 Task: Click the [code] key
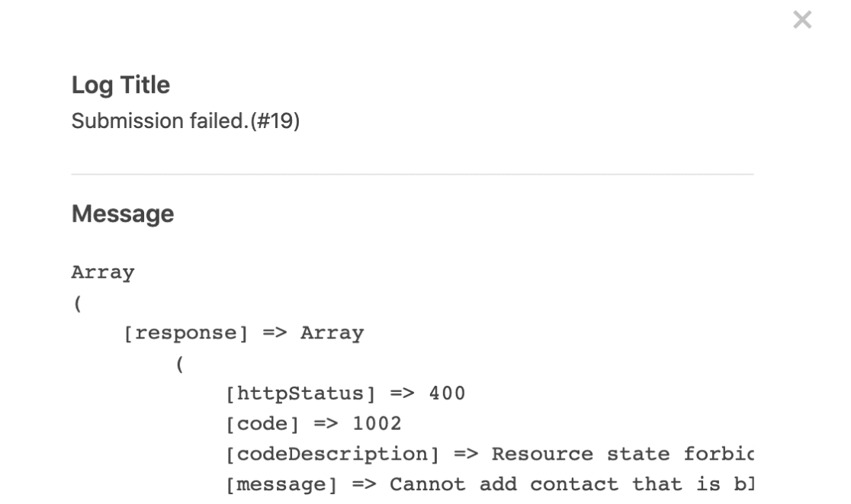pos(262,424)
